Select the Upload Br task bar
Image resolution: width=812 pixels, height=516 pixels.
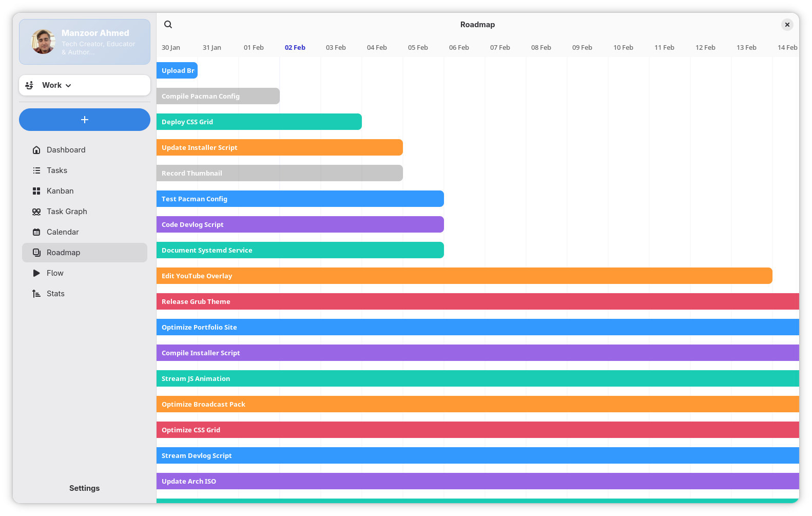177,70
